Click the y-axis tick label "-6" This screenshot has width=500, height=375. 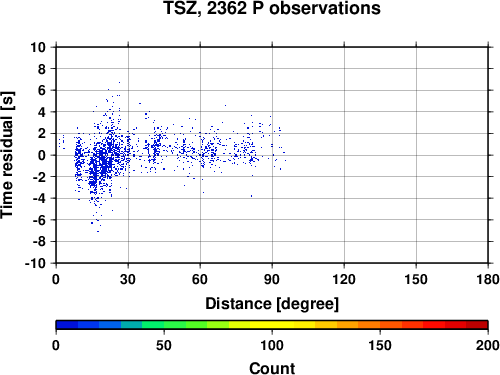[x=39, y=220]
